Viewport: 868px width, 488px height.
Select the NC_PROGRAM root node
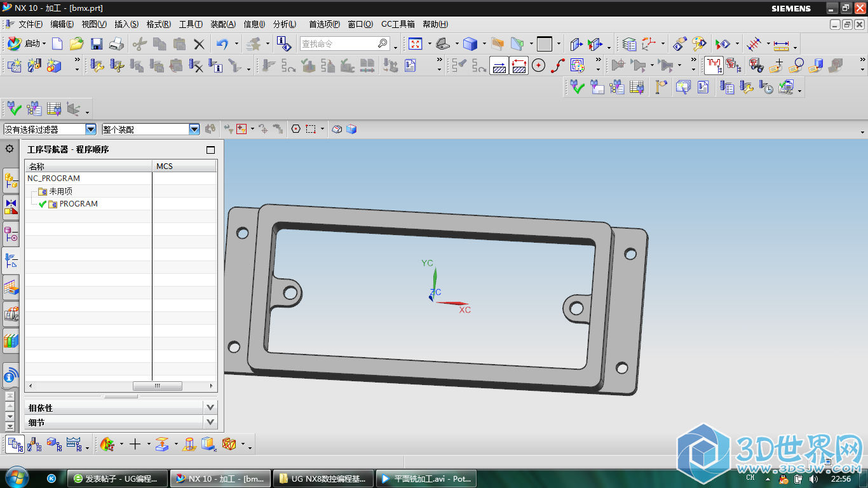point(54,179)
